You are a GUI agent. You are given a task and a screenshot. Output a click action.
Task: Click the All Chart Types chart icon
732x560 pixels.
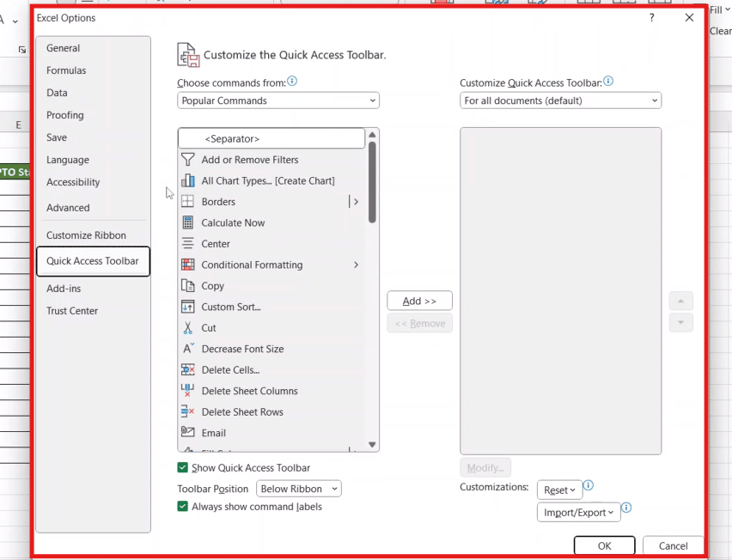[x=187, y=180]
